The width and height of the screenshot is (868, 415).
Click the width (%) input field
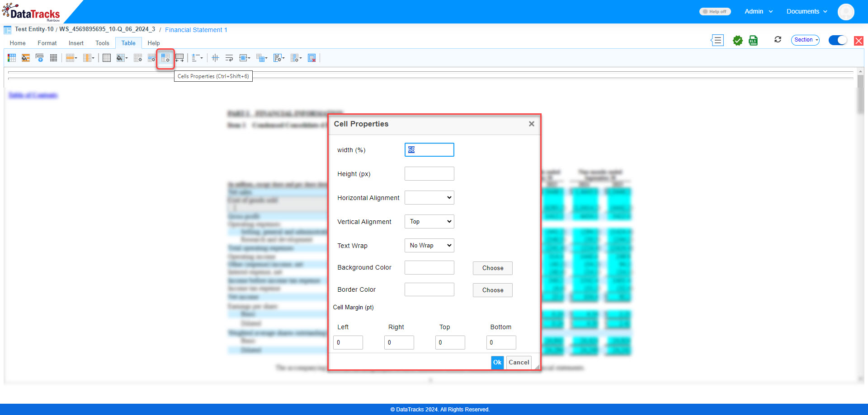tap(429, 150)
